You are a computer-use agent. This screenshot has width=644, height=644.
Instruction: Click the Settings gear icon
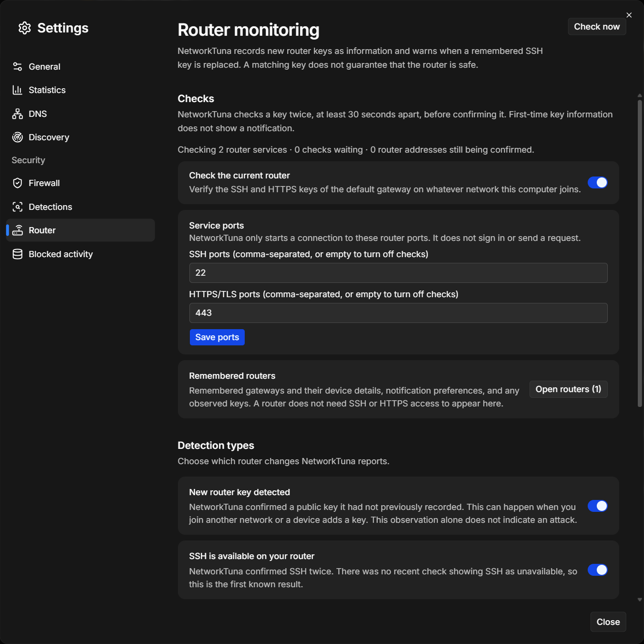tap(25, 28)
